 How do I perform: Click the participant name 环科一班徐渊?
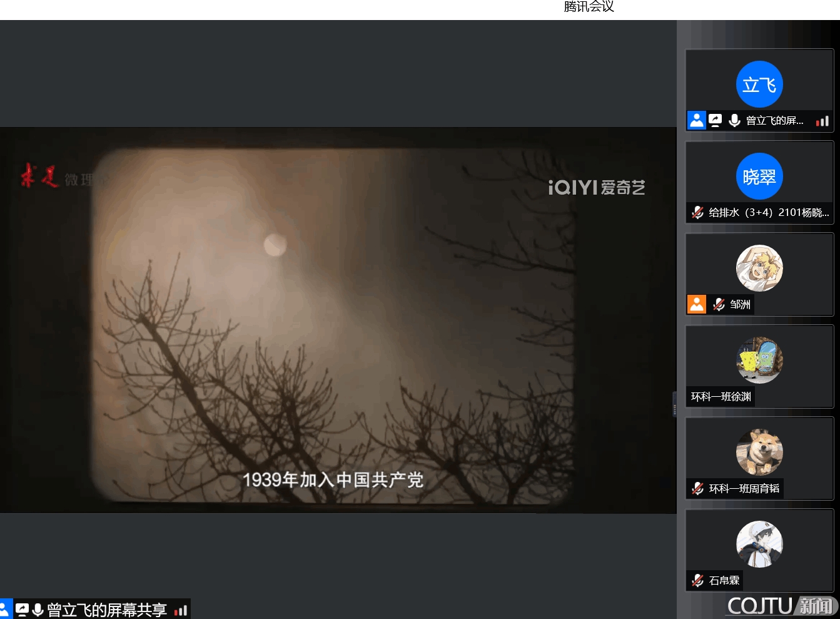pos(721,397)
